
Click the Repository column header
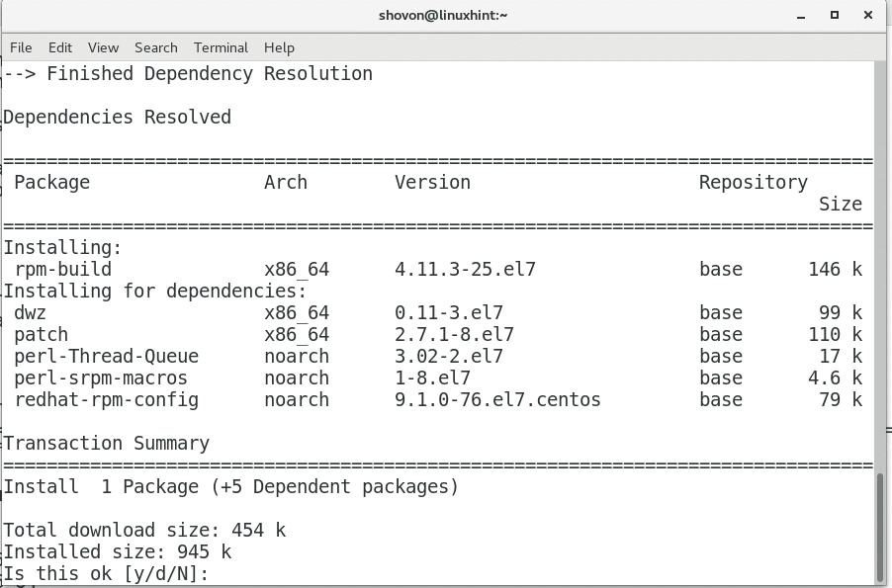click(x=754, y=182)
